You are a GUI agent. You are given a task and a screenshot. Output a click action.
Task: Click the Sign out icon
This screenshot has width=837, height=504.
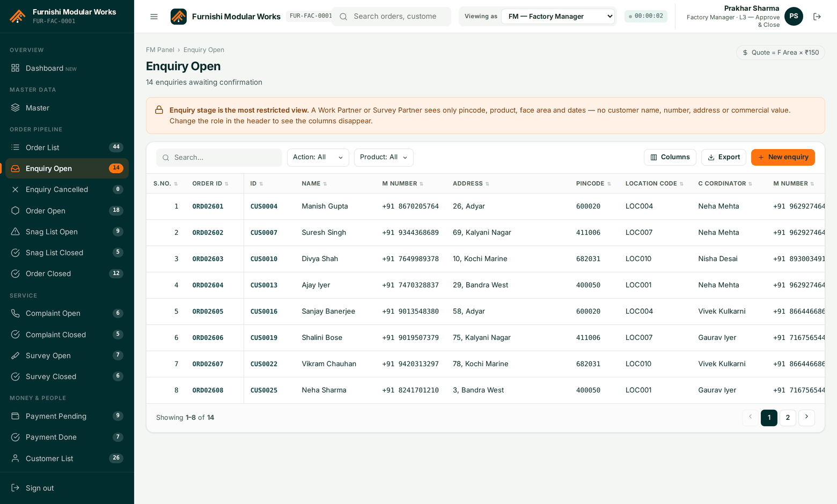click(16, 488)
